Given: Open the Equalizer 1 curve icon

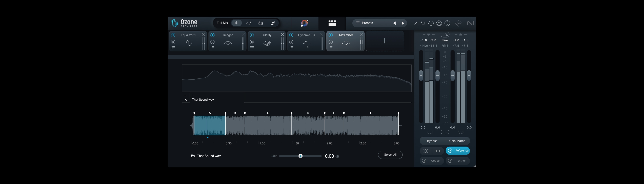Looking at the screenshot, I should [x=189, y=44].
